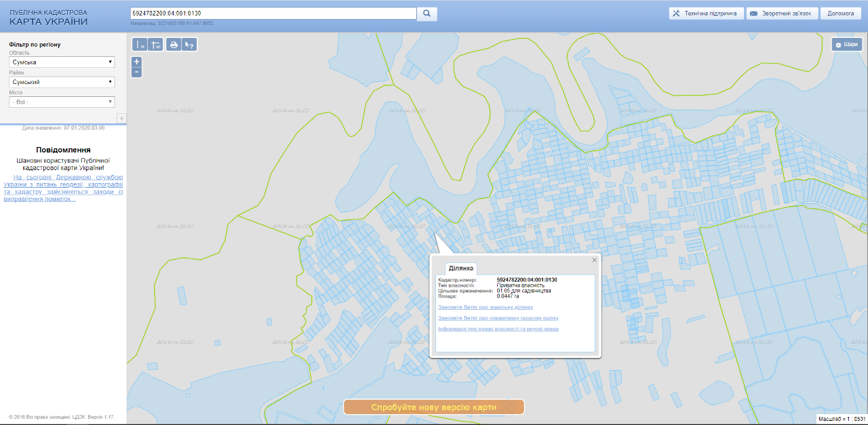Open Інформація про право власності link
Screen dimensions: 868x425
(498, 329)
